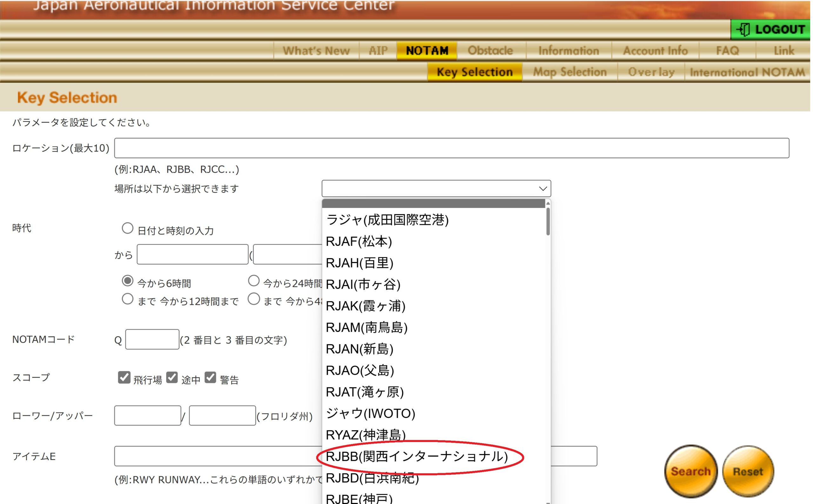Screen dimensions: 813x504
Task: Select the 今から24時間 radio button
Action: (254, 281)
